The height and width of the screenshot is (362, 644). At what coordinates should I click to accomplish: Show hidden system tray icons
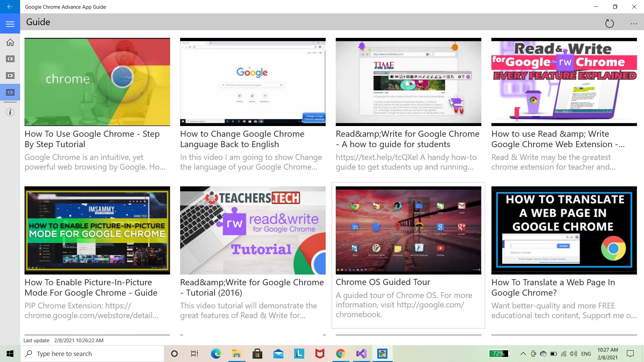[523, 354]
